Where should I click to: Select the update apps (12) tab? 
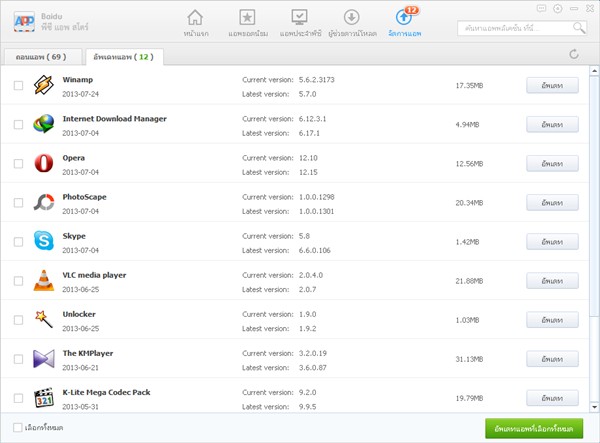[124, 57]
